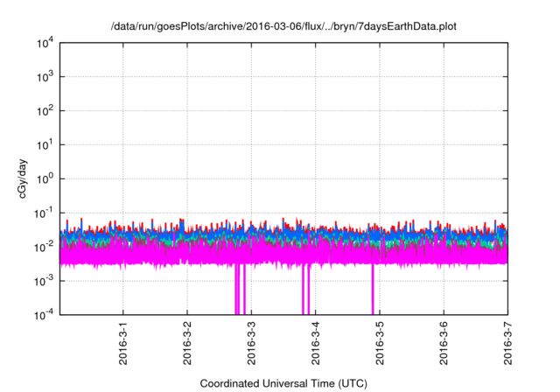Click the 10^2 y-axis tick label
Screen dimensions: 560x392
click(45, 110)
